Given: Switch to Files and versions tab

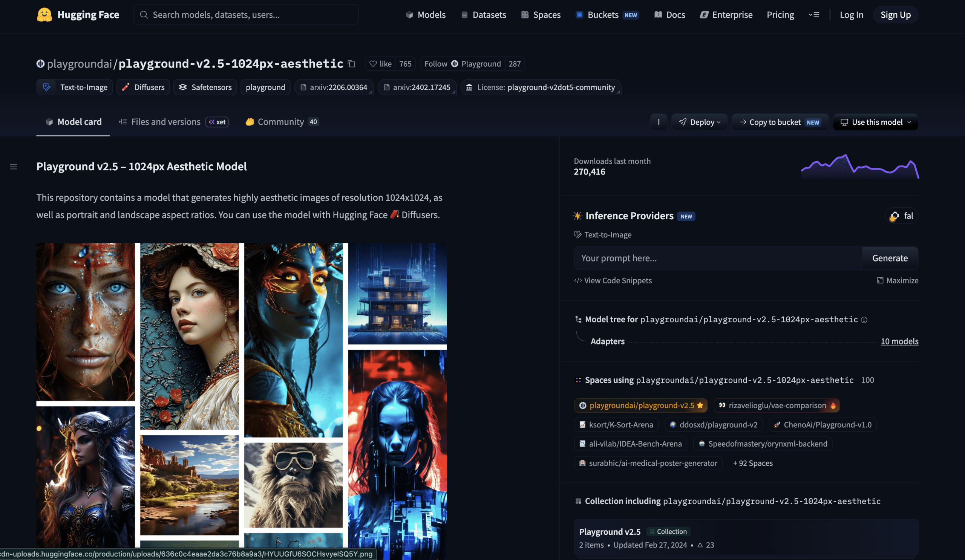Looking at the screenshot, I should click(x=173, y=122).
